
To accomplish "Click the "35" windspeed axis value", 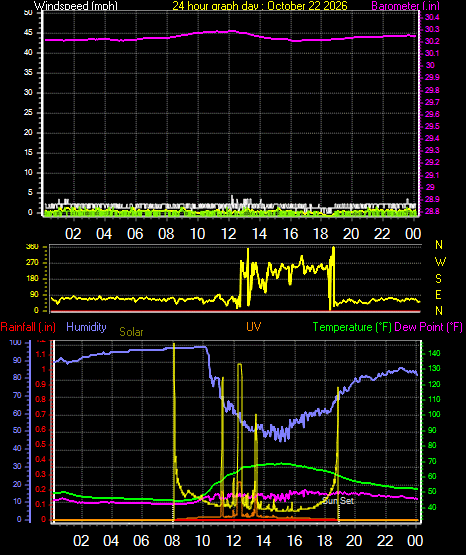I will [28, 73].
